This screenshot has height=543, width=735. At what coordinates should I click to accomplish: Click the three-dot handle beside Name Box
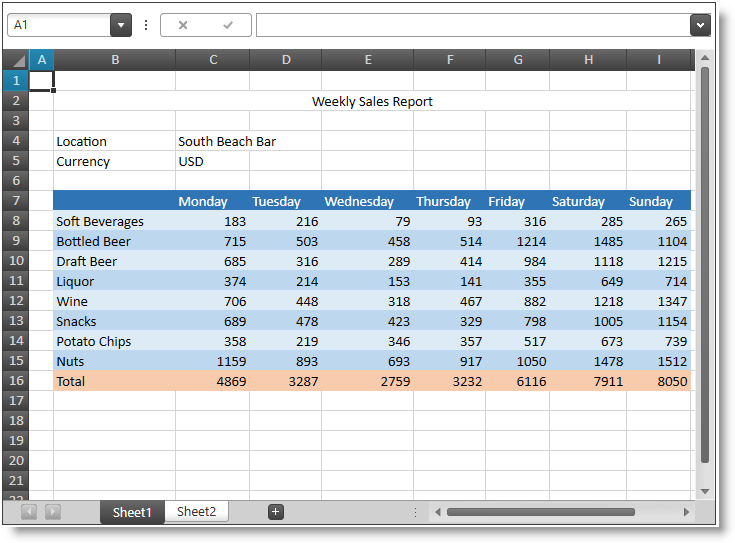click(x=146, y=25)
